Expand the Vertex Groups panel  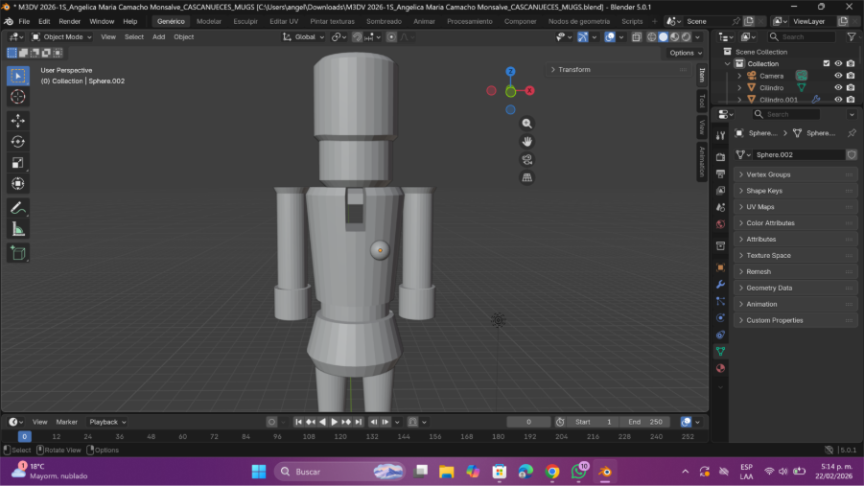[x=768, y=174]
